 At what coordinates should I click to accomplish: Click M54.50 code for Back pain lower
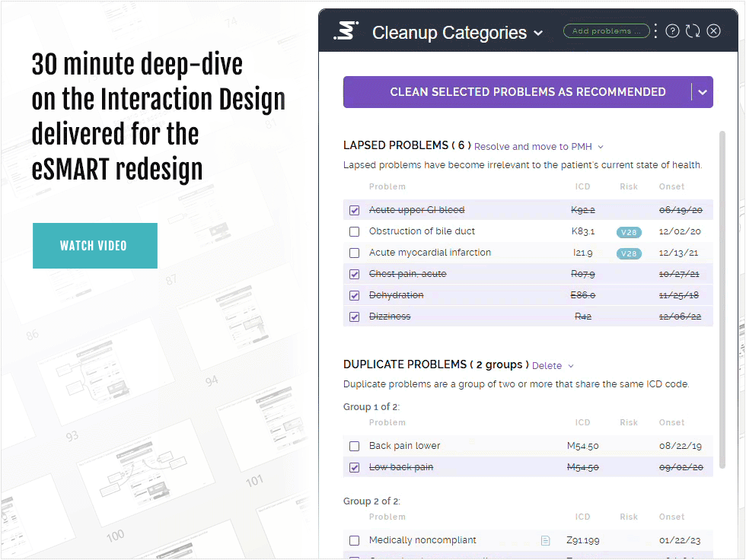(x=583, y=447)
